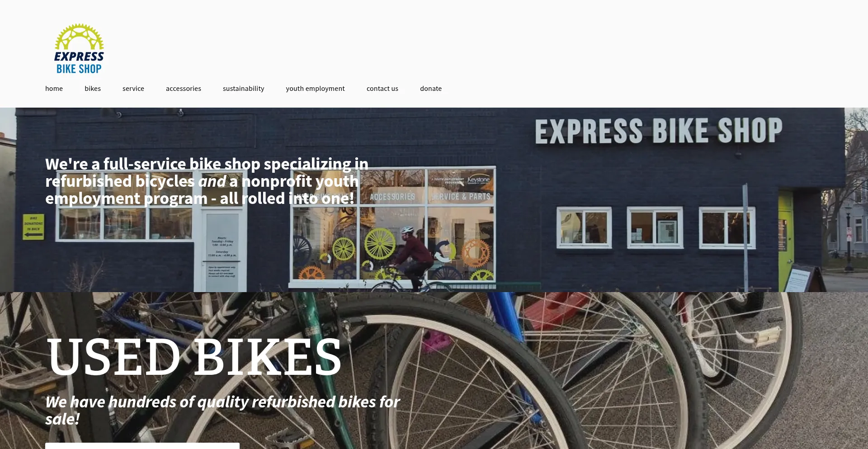Open the home navigation link
The width and height of the screenshot is (868, 449).
click(54, 89)
